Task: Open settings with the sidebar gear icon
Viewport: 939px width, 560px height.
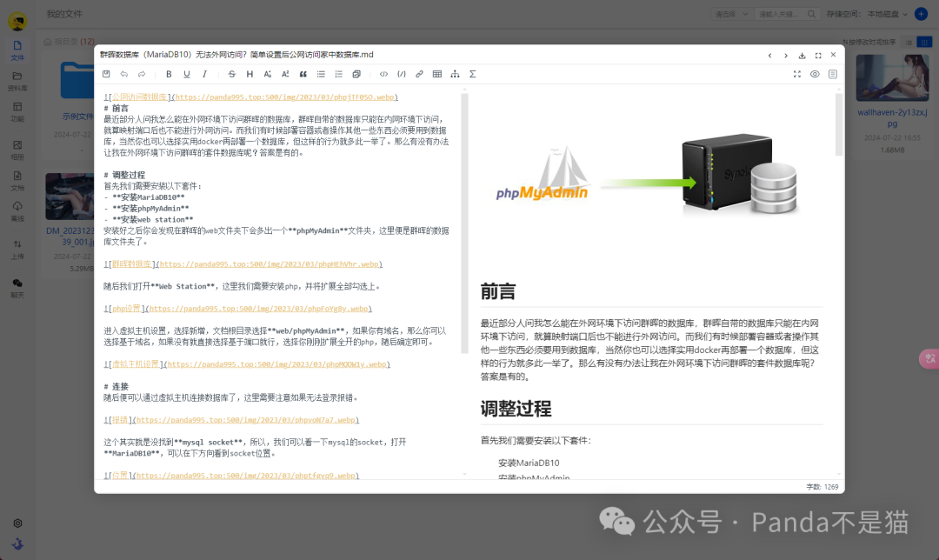Action: [x=18, y=523]
